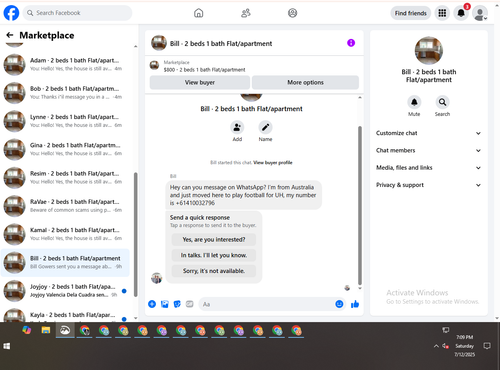Viewport: 500px width, 370px height.
Task: Open emoji picker in message box
Action: [339, 304]
